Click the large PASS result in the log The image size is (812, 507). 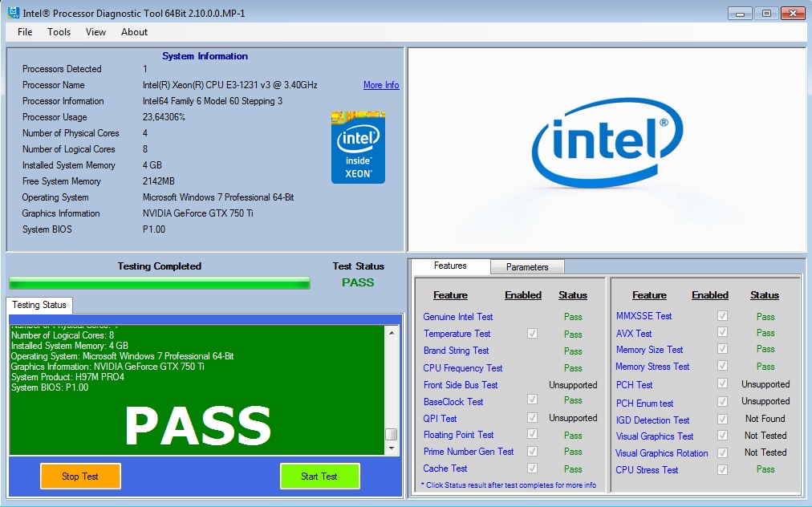(x=198, y=426)
